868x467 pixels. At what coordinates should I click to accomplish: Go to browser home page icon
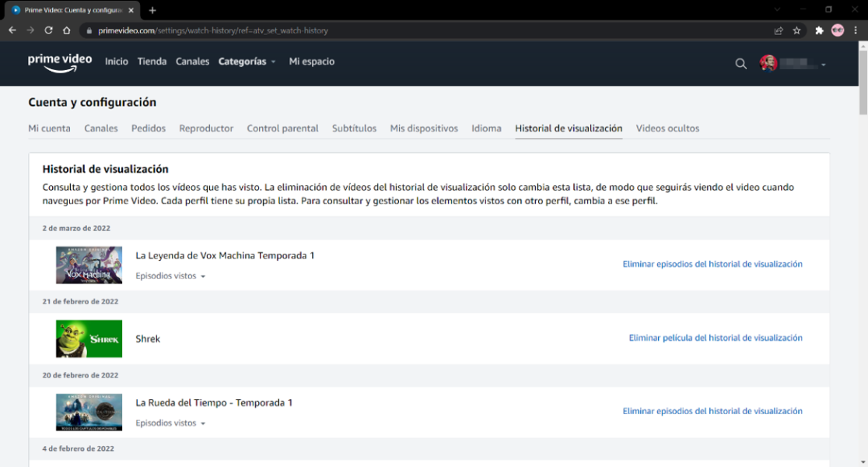click(x=66, y=30)
